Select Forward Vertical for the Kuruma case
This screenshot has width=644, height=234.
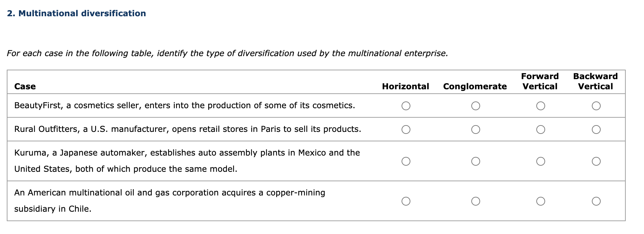[x=541, y=161]
